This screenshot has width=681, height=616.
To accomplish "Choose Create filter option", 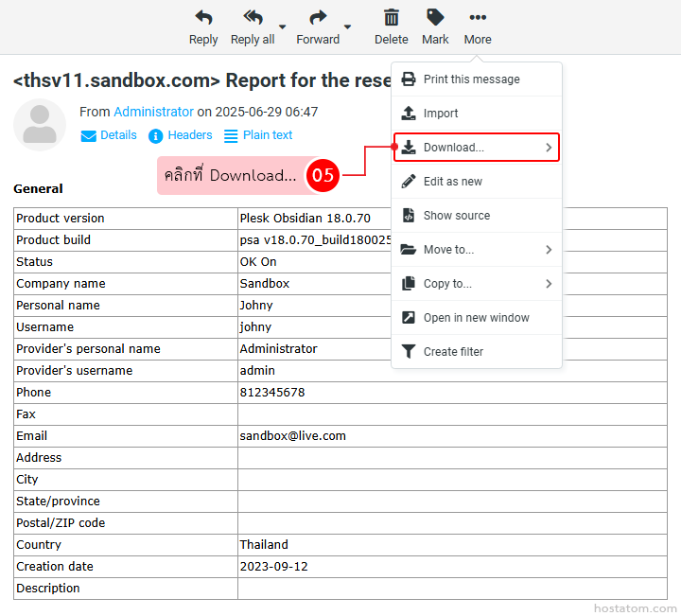I will 453,352.
